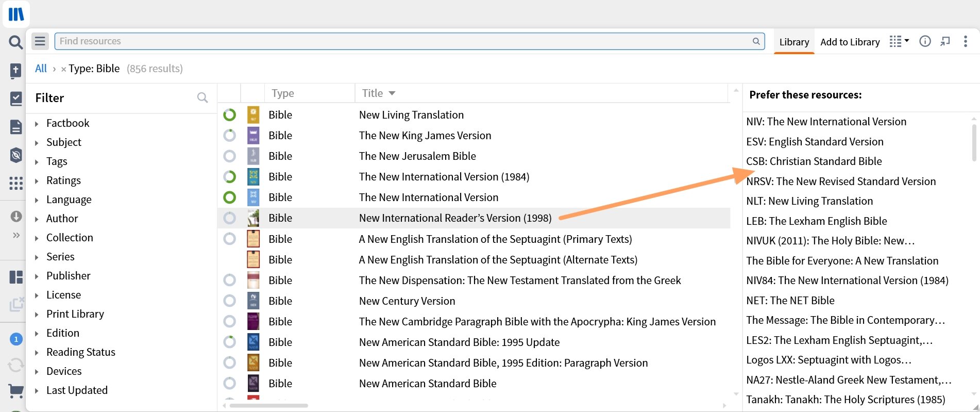Focus the Find resources search field
This screenshot has height=412, width=980.
tap(410, 41)
